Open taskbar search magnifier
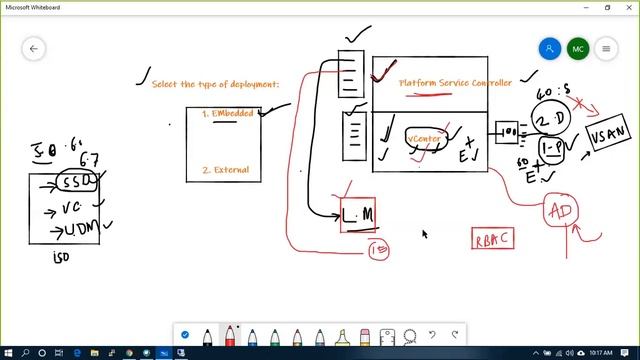The image size is (640, 360). pos(25,353)
